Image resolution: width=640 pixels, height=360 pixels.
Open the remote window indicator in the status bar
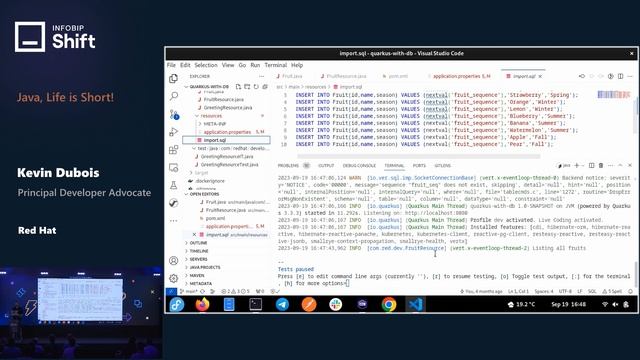171,291
